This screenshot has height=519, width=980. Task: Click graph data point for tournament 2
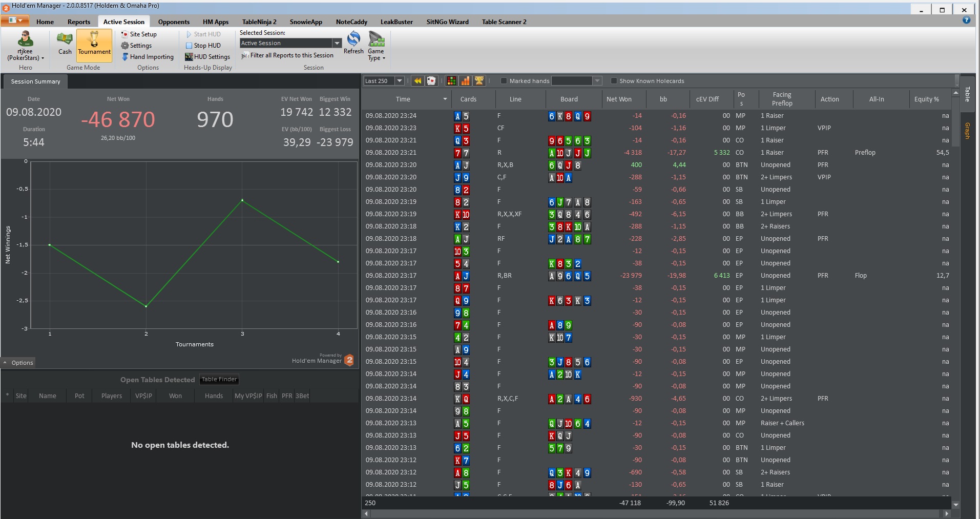pos(146,306)
